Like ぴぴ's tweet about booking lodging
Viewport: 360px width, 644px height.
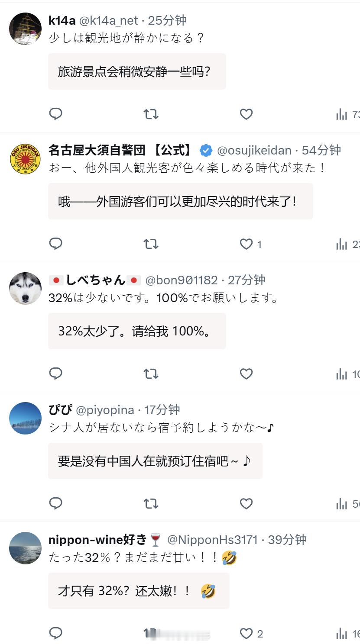246,504
